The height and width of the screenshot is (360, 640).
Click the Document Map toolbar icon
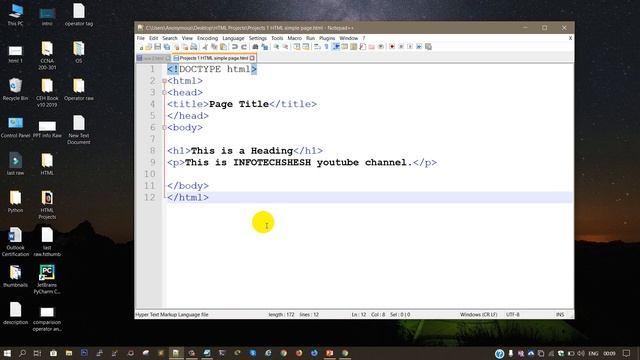[353, 47]
